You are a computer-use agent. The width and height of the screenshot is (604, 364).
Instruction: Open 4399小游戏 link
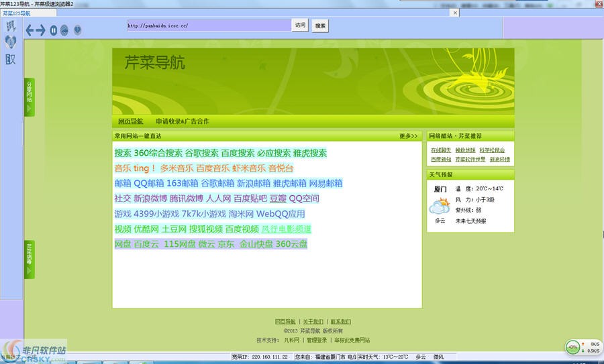click(x=156, y=214)
